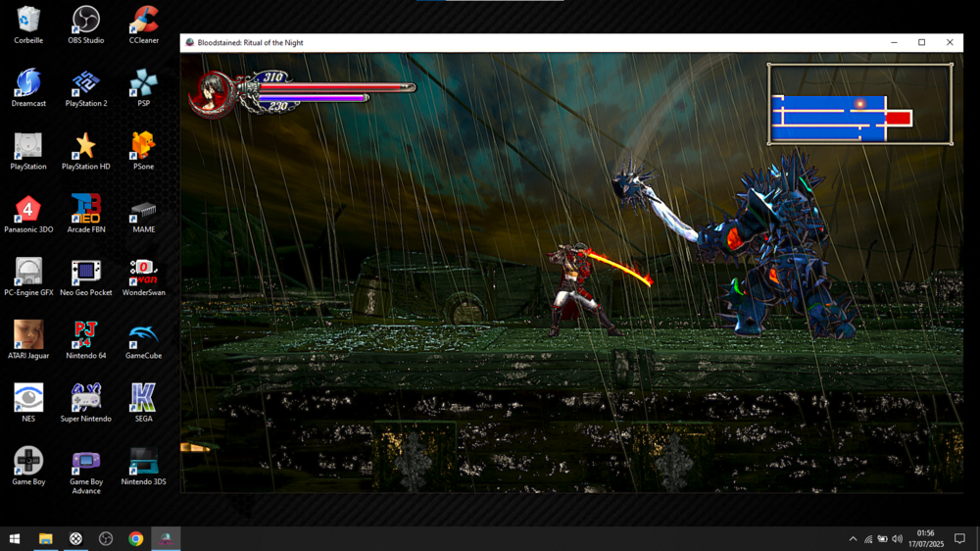Maximize the Bloodstained game window
This screenshot has height=551, width=980.
[921, 42]
